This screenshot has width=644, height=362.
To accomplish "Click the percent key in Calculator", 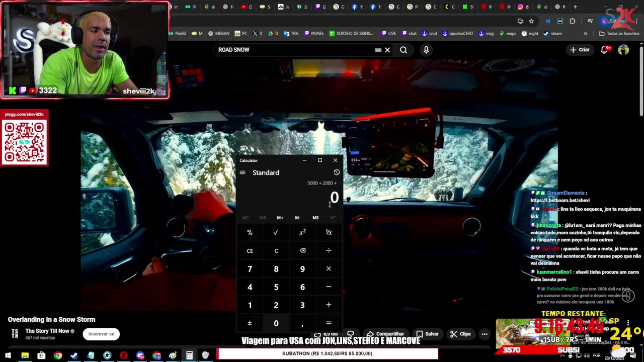I will pyautogui.click(x=250, y=232).
